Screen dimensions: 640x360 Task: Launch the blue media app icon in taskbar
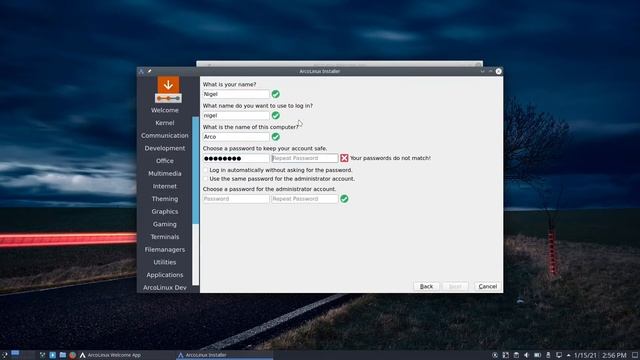coord(52,355)
